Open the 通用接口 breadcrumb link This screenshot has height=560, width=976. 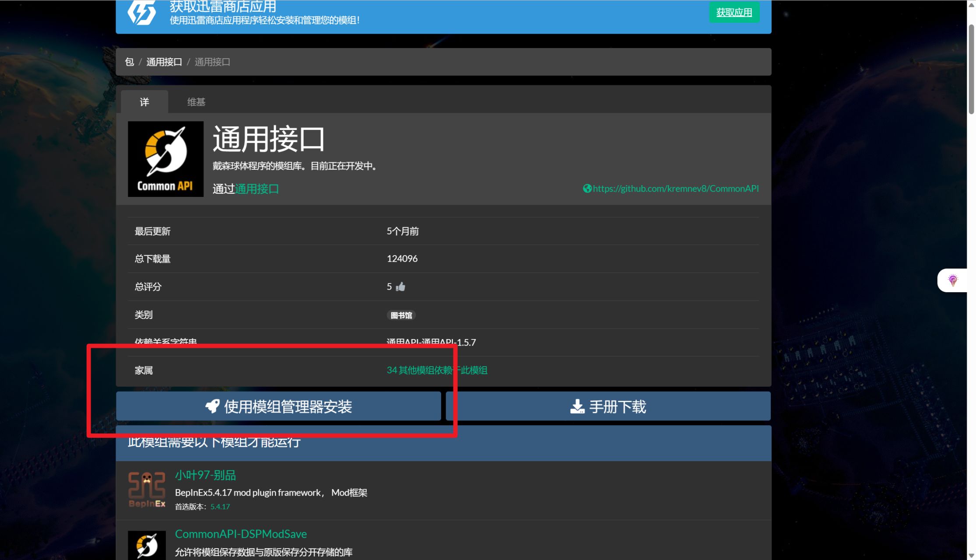point(164,62)
